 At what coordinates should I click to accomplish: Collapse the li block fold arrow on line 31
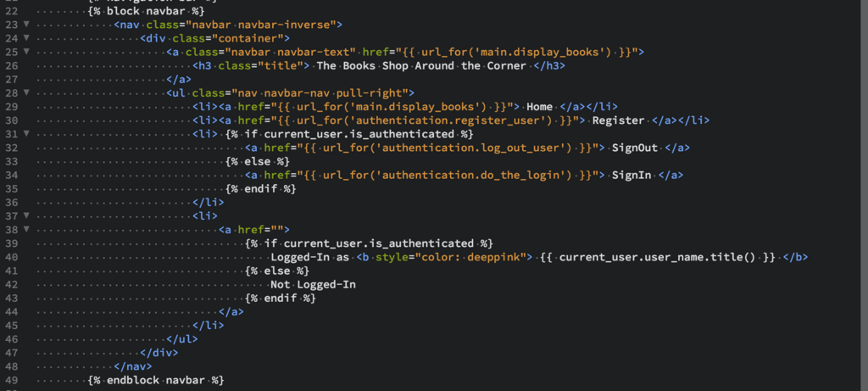pos(26,134)
